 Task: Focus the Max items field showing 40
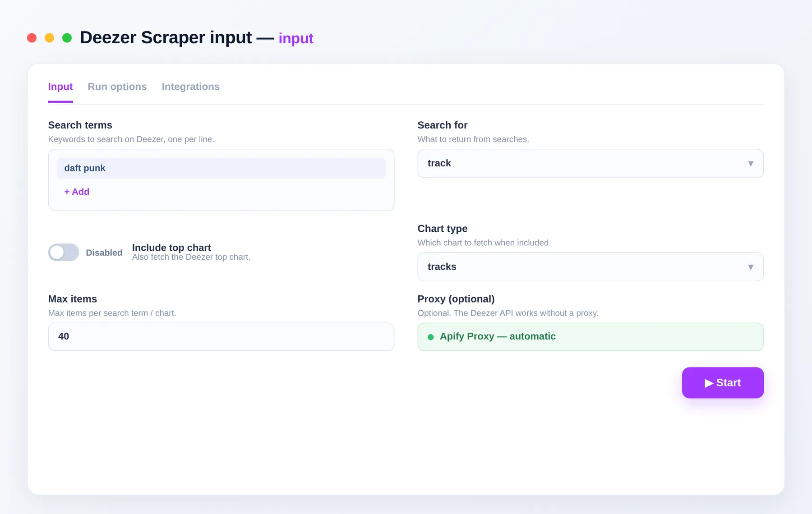[x=221, y=337]
